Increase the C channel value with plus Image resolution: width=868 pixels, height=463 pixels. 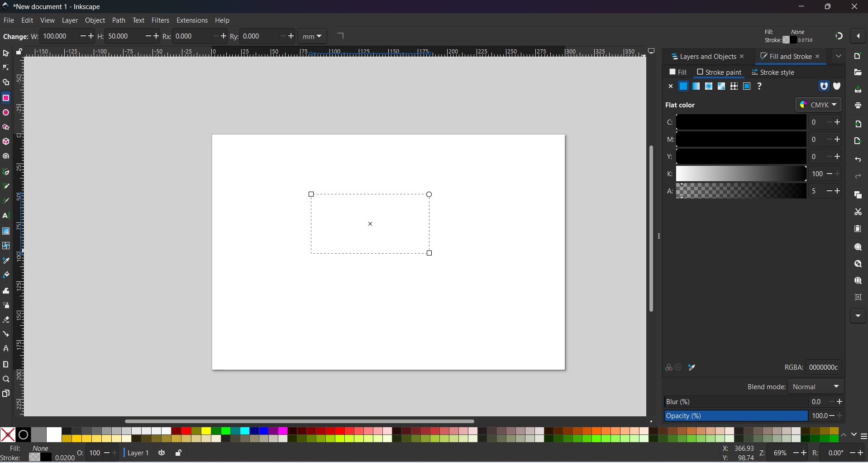point(838,122)
